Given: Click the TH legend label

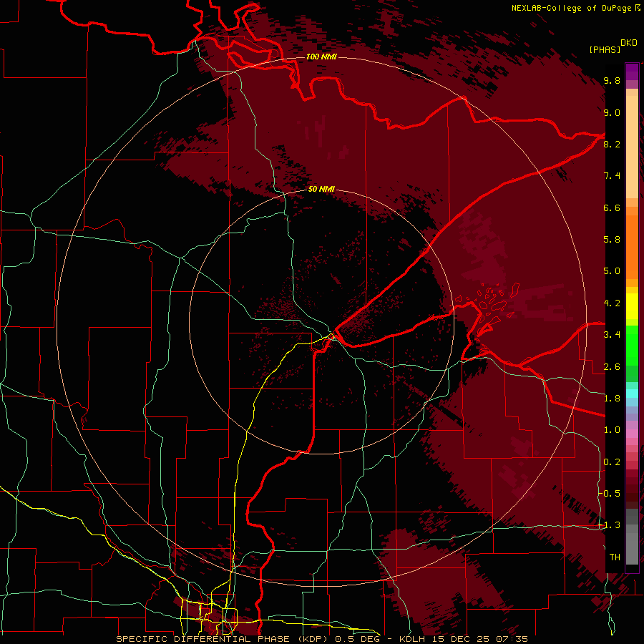Looking at the screenshot, I should (615, 557).
